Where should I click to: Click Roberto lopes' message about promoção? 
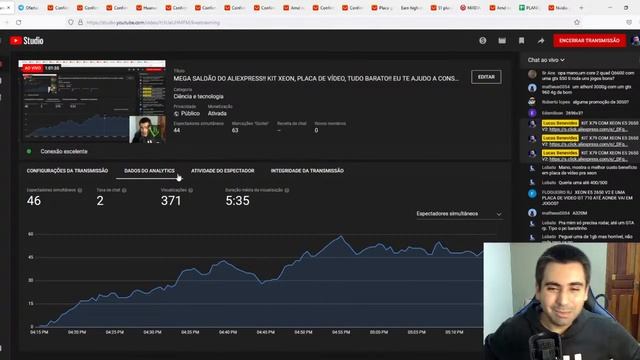(600, 102)
